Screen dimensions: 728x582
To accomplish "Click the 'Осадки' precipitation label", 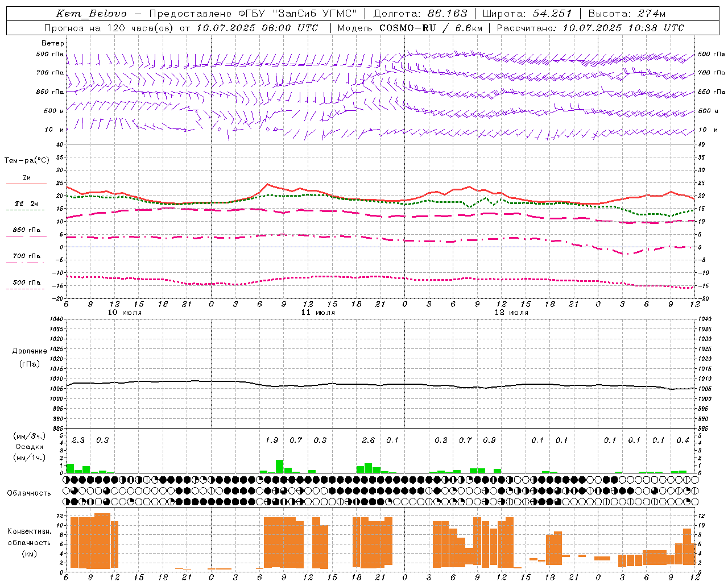I will pyautogui.click(x=30, y=447).
